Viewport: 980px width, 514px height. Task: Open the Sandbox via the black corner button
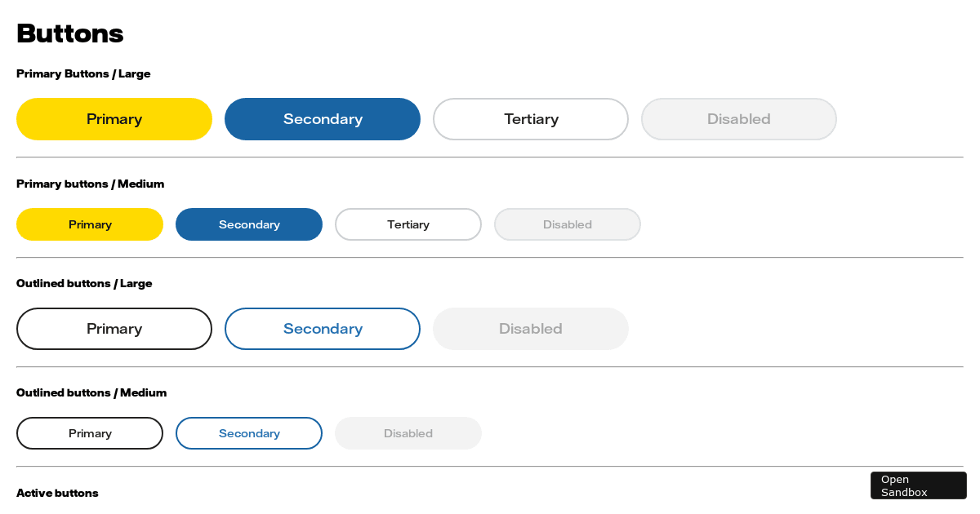[918, 485]
